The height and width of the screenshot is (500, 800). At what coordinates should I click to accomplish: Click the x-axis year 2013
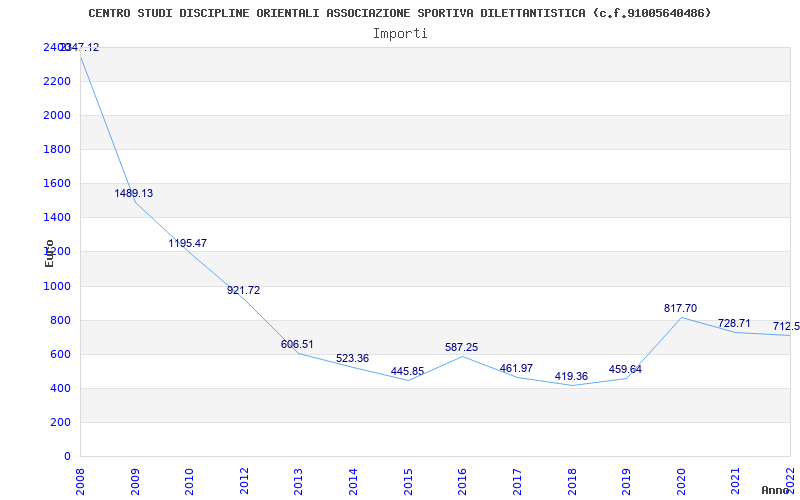coord(298,481)
